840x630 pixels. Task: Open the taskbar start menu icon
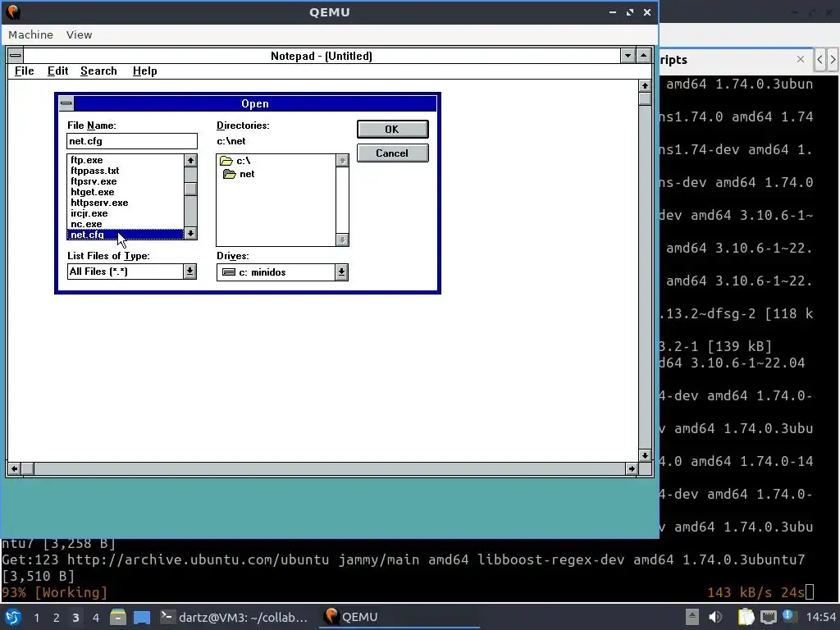(x=13, y=617)
